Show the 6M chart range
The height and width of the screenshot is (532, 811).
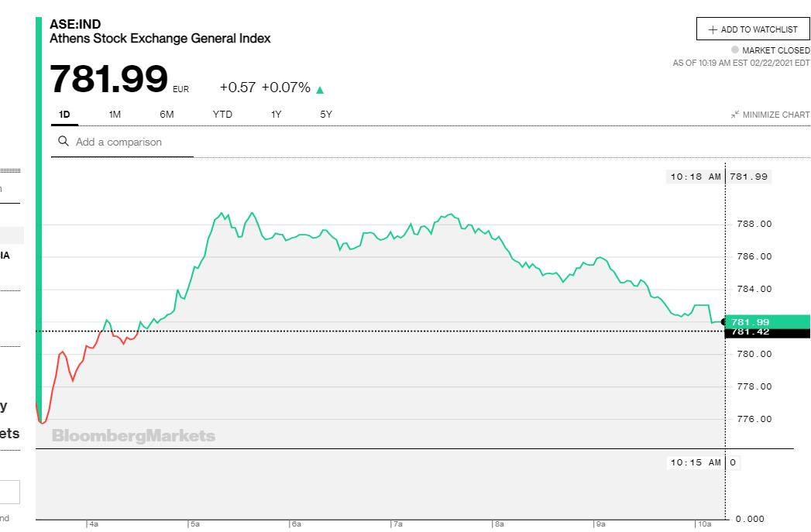tap(167, 115)
